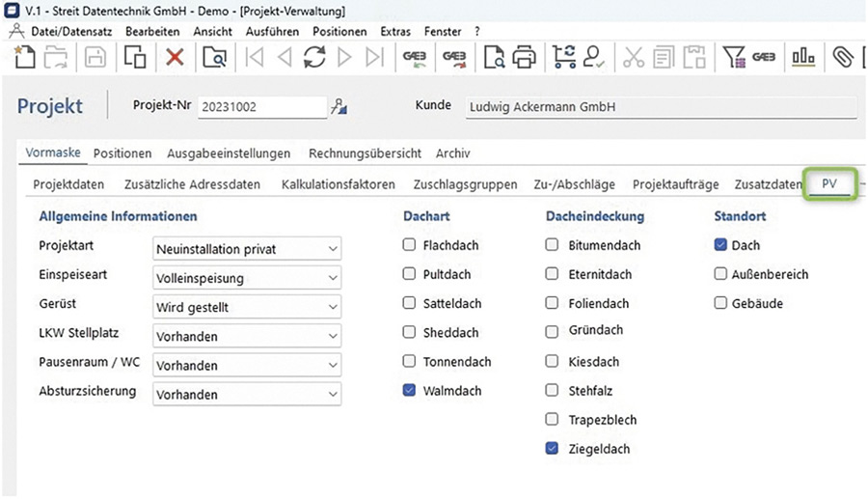This screenshot has width=868, height=499.
Task: Switch to the Positionen tab
Action: (x=122, y=153)
